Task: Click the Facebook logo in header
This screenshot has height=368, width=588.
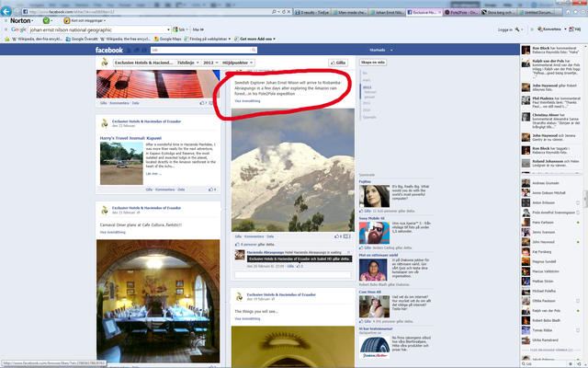Action: 116,50
